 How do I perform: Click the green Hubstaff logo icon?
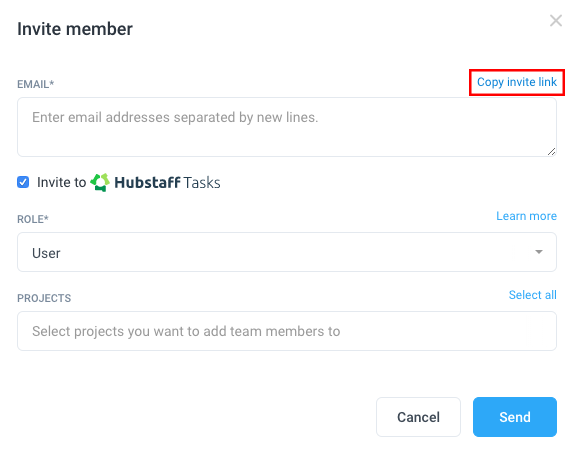pos(100,182)
